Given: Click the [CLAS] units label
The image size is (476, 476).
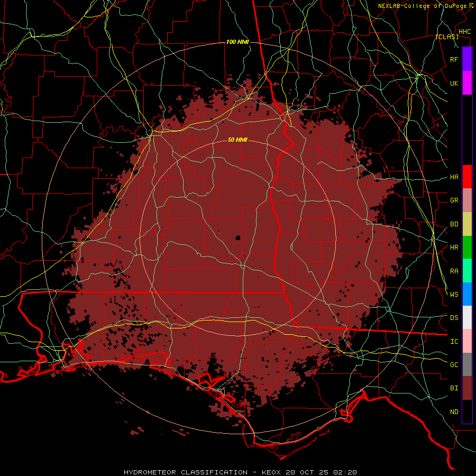Looking at the screenshot, I should click(x=447, y=37).
